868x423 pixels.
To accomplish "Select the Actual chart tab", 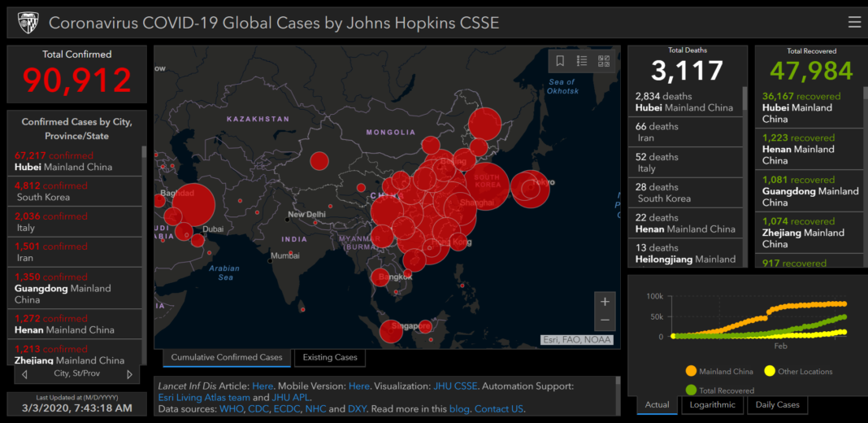I will pos(657,405).
